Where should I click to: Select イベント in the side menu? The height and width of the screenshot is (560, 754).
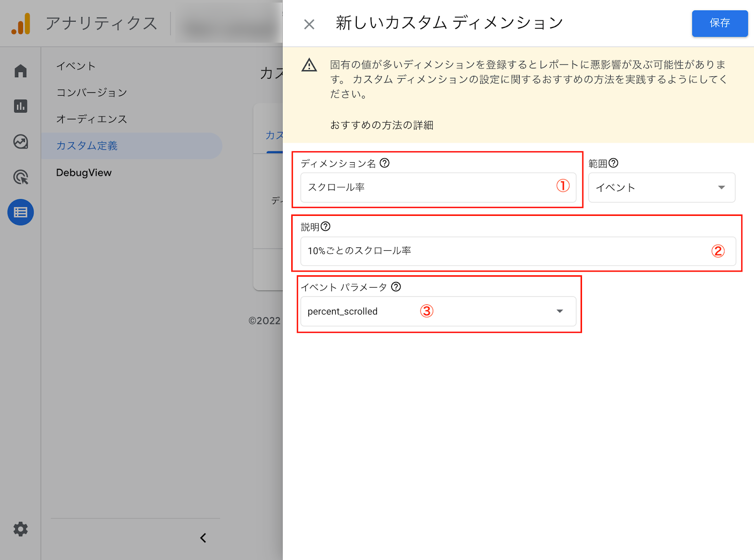[76, 66]
